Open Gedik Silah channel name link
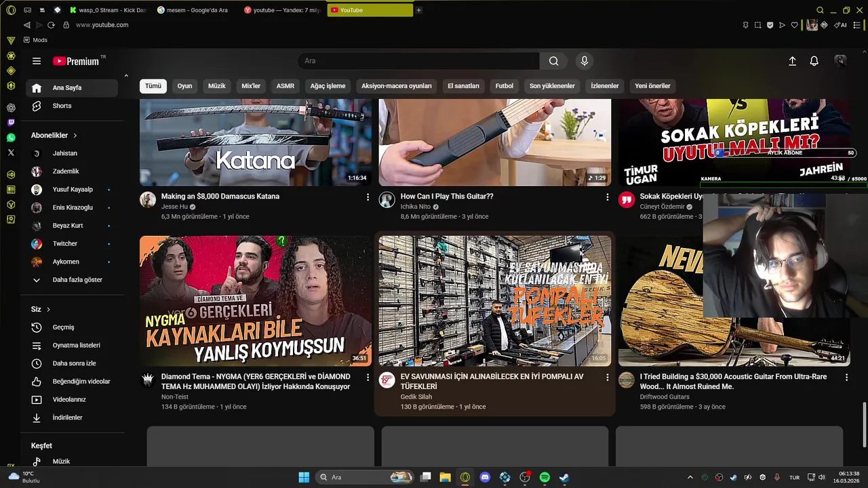Screen dimensions: 868x488 click(x=416, y=396)
